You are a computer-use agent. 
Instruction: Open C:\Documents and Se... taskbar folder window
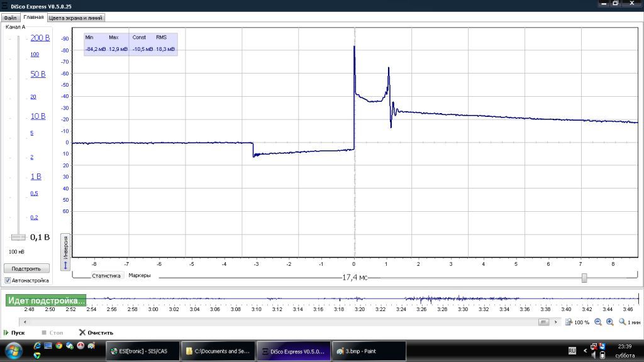[x=218, y=351]
